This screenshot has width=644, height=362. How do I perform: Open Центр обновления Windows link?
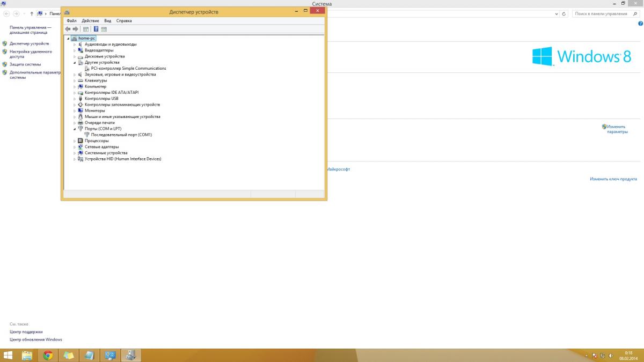pyautogui.click(x=35, y=339)
